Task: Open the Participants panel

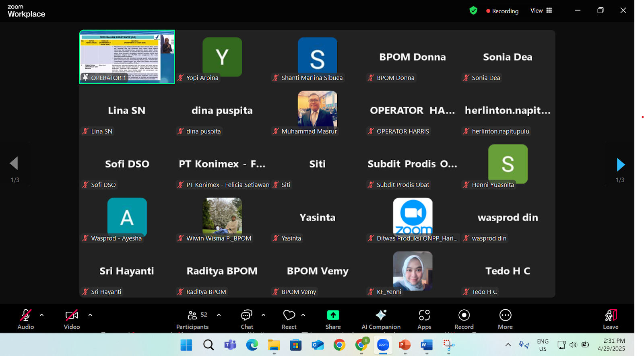Action: pos(192,319)
